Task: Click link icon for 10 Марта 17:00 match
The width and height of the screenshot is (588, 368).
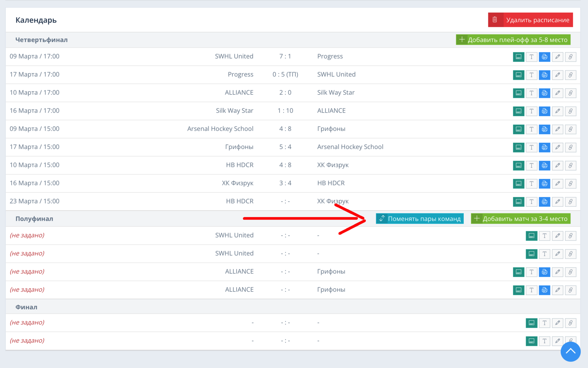Action: pyautogui.click(x=570, y=93)
